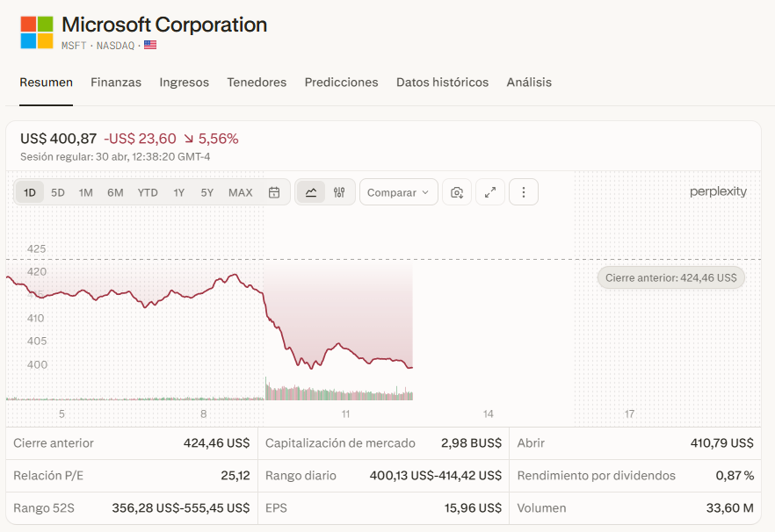Click the MSFT · NASDAQ ticker text
The width and height of the screenshot is (775, 532).
point(98,46)
